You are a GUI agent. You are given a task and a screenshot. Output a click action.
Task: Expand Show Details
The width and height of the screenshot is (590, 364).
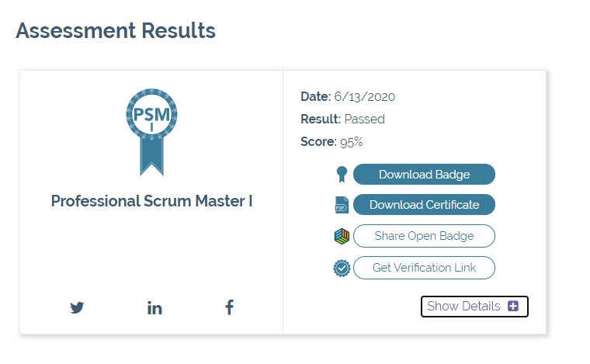464,307
